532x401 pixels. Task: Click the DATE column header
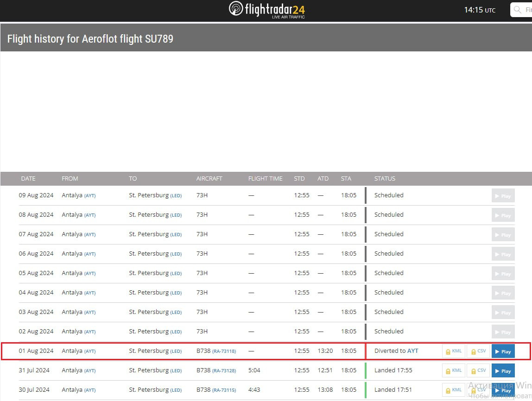(x=28, y=179)
